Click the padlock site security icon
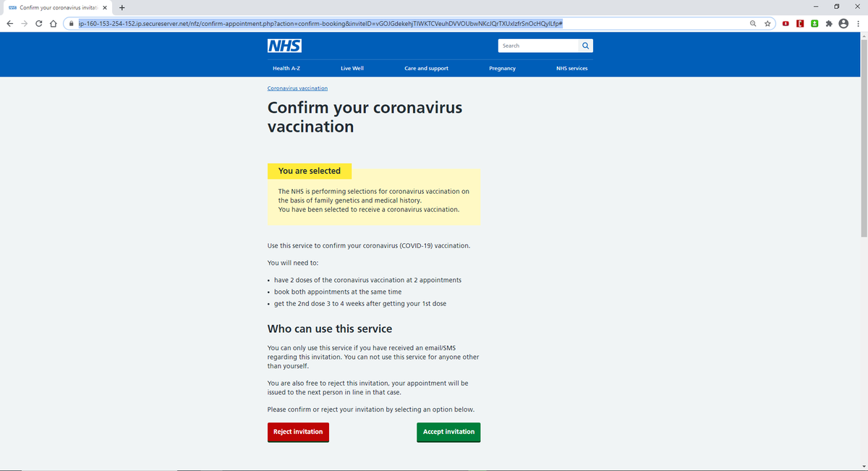This screenshot has width=868, height=471. click(69, 23)
